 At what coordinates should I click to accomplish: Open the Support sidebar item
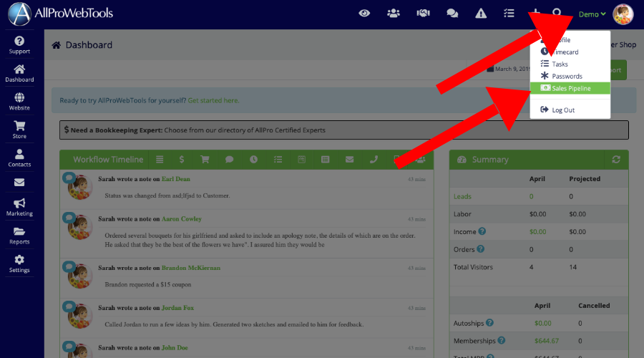tap(19, 45)
